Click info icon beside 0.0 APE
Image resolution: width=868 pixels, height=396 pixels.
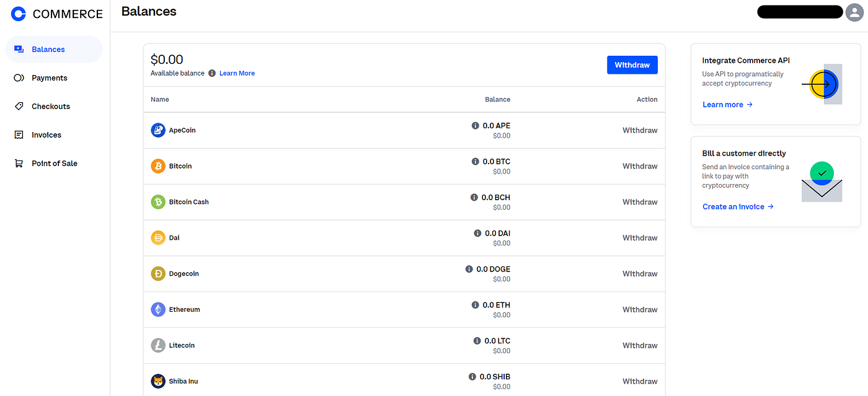pos(476,126)
